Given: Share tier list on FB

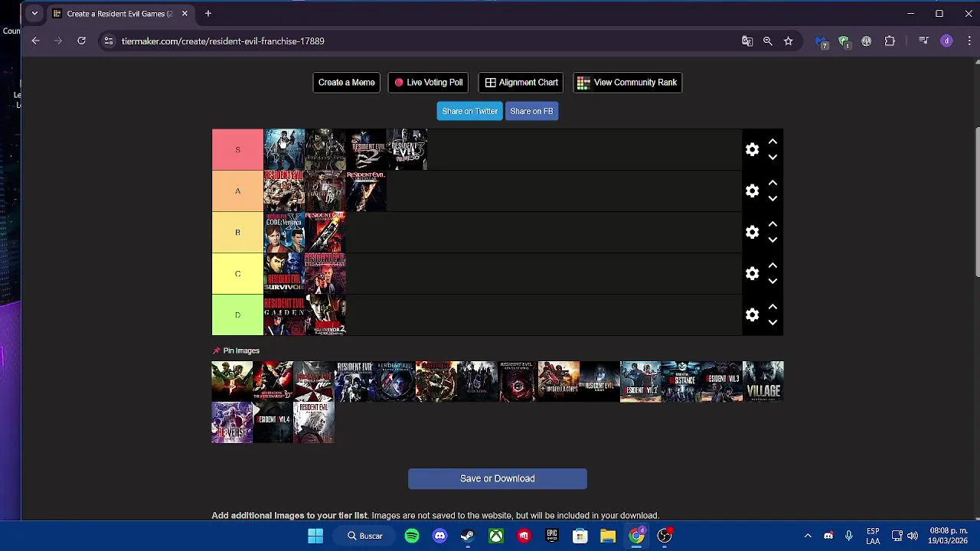Looking at the screenshot, I should [531, 111].
